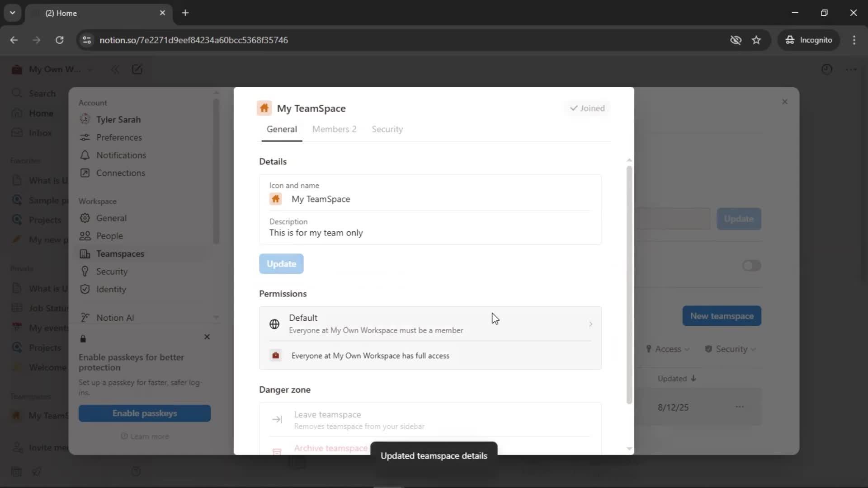Click the updates clock icon at top right
The height and width of the screenshot is (488, 868).
[x=827, y=70]
